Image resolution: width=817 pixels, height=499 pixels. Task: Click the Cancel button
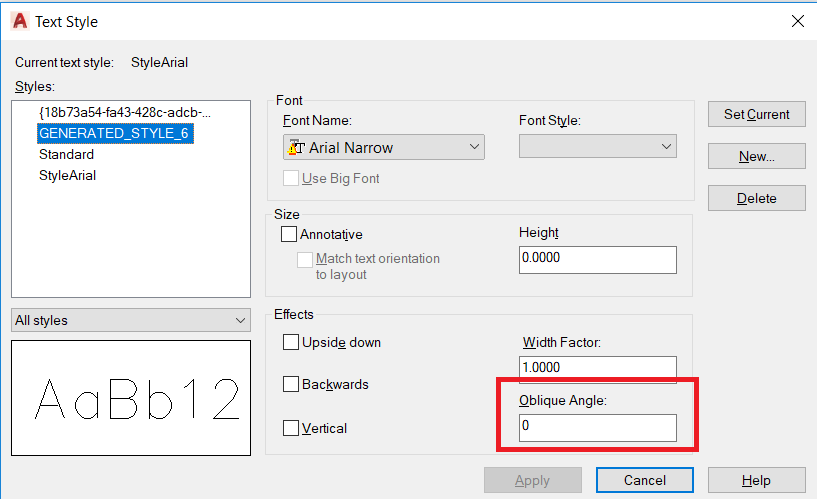pos(645,480)
